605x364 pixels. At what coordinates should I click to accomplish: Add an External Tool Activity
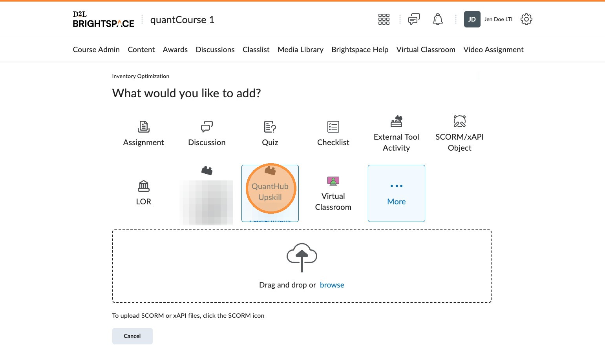(x=396, y=134)
